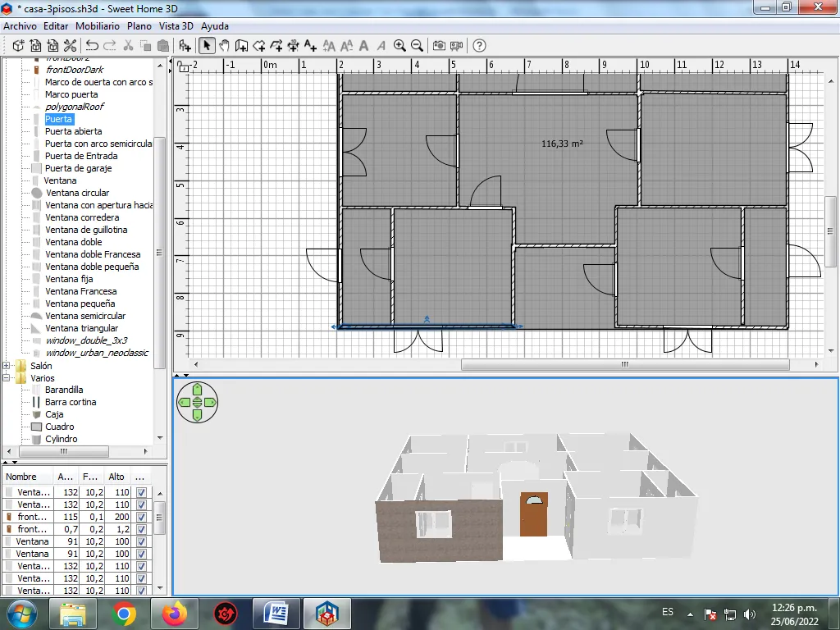The width and height of the screenshot is (840, 630).
Task: Open the Vista 3D menu
Action: [x=176, y=26]
